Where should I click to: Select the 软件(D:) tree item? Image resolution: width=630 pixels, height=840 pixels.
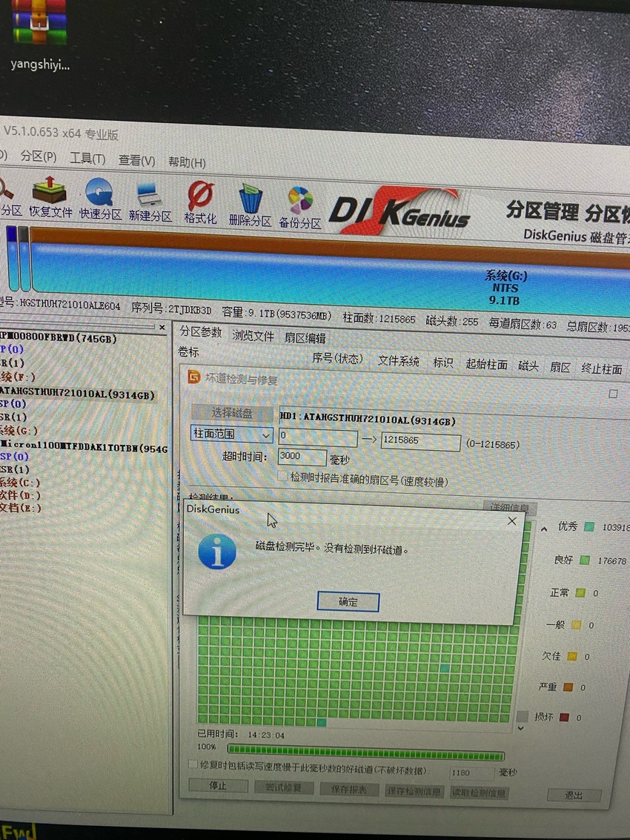point(20,495)
